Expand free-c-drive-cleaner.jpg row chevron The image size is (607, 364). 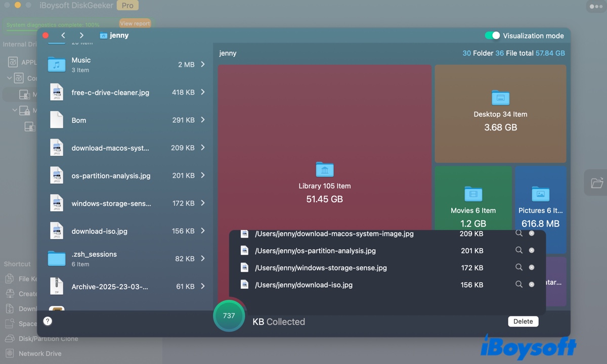(x=203, y=92)
